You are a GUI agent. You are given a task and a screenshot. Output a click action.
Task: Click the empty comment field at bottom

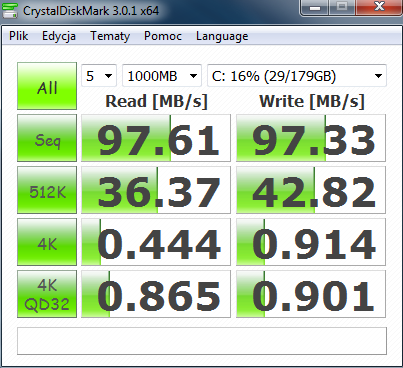coord(202,341)
